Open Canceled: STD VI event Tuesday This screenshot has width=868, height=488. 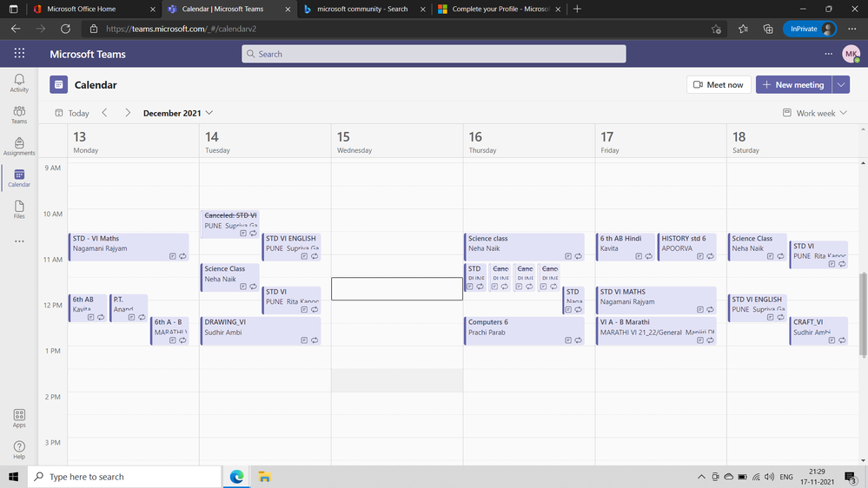coord(229,223)
